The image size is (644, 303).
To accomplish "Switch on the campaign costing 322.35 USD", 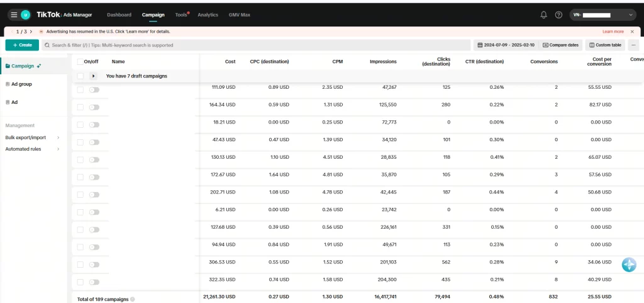I will click(x=94, y=282).
